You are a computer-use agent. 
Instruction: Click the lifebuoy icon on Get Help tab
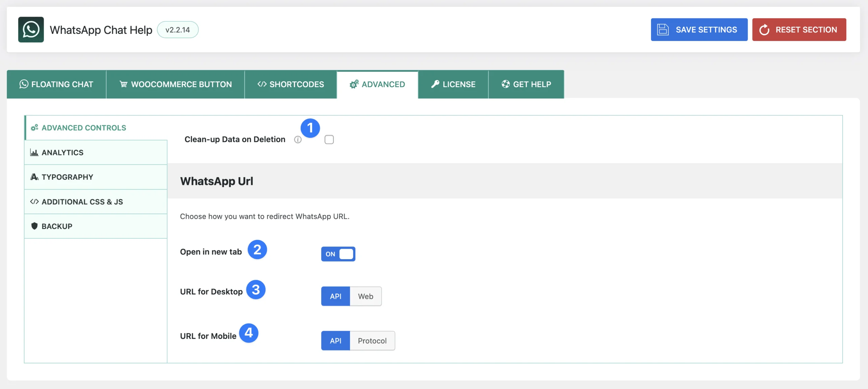coord(506,84)
